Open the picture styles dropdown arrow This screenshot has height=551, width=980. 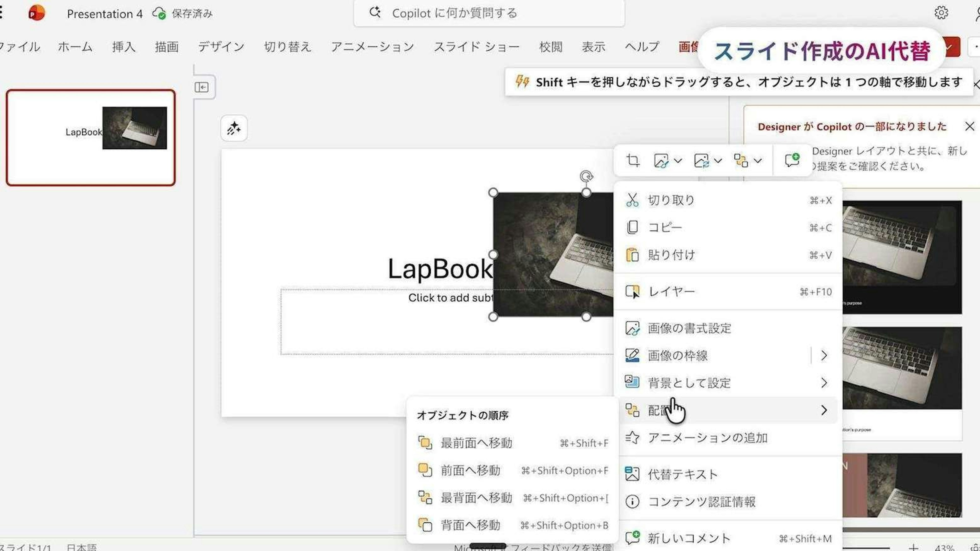[678, 160]
